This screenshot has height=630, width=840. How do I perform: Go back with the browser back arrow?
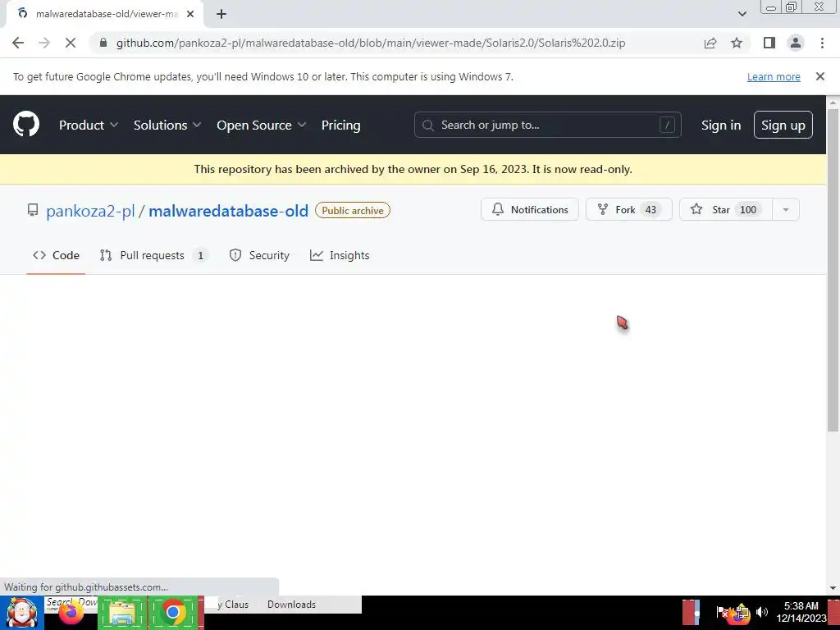(18, 43)
